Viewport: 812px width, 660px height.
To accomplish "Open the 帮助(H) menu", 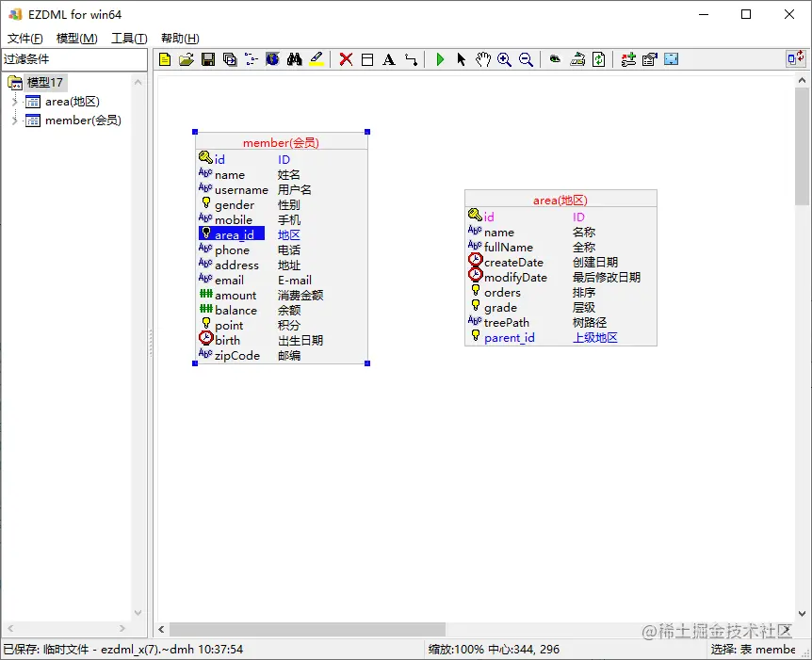I will (x=180, y=39).
